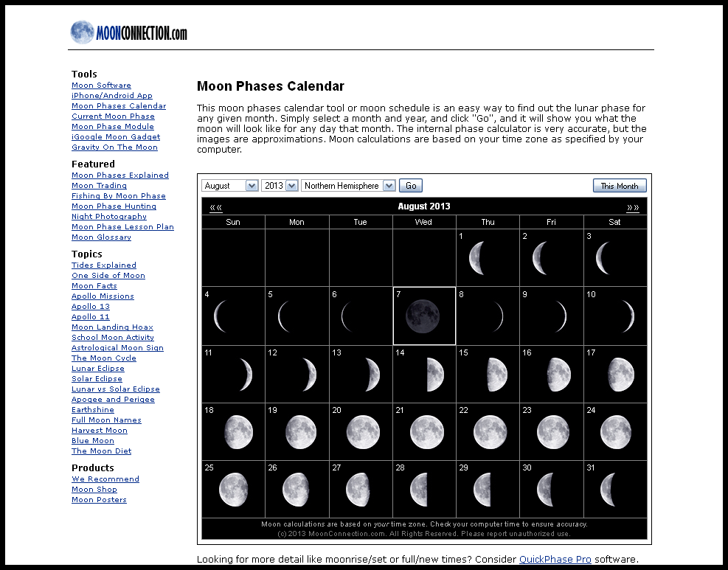Open the Moon Facts link
This screenshot has width=728, height=570.
[x=94, y=286]
